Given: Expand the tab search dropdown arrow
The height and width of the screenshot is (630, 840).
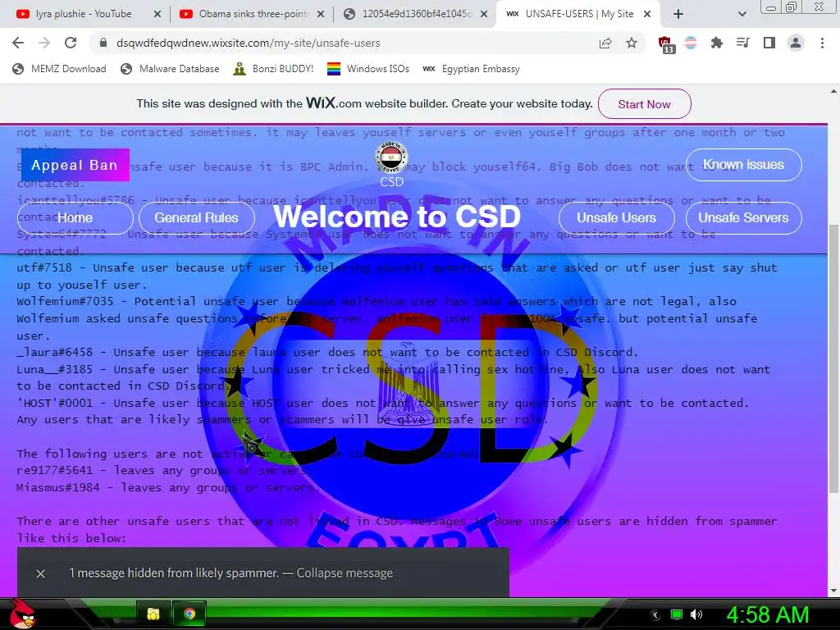Looking at the screenshot, I should [742, 15].
